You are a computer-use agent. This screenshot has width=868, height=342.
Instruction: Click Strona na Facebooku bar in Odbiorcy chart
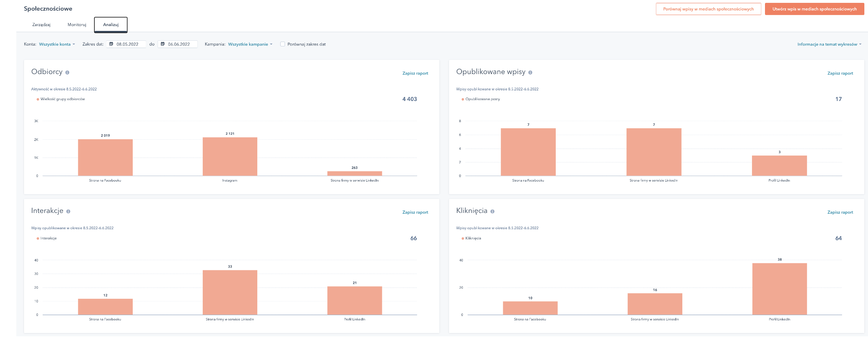coord(105,158)
